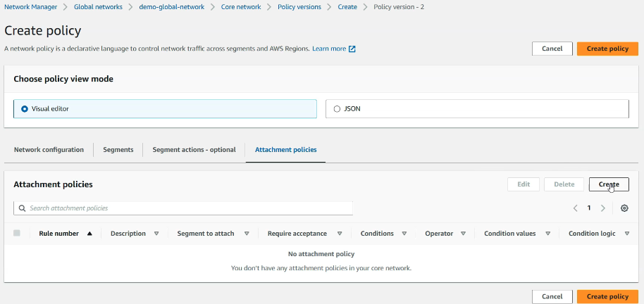Go to previous page arrow

click(575, 208)
